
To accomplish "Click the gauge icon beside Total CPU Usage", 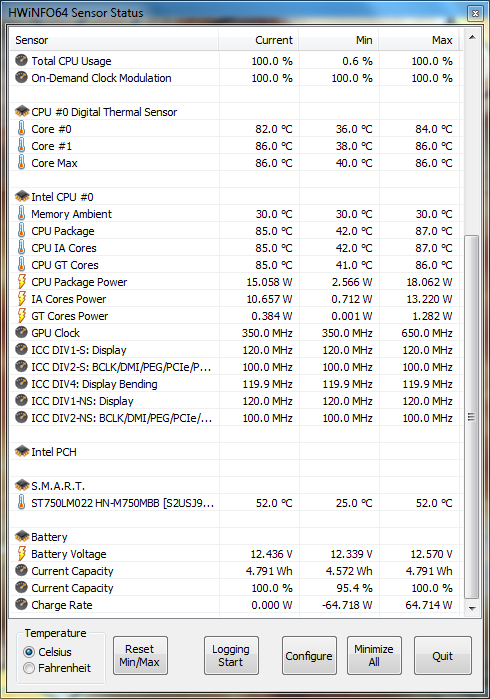I will pos(21,60).
